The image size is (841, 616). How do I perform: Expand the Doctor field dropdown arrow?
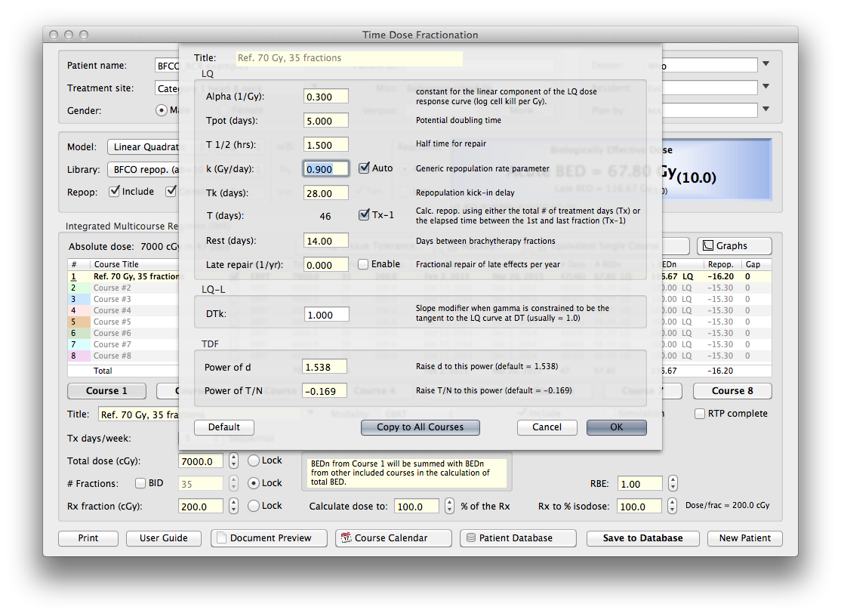point(766,65)
